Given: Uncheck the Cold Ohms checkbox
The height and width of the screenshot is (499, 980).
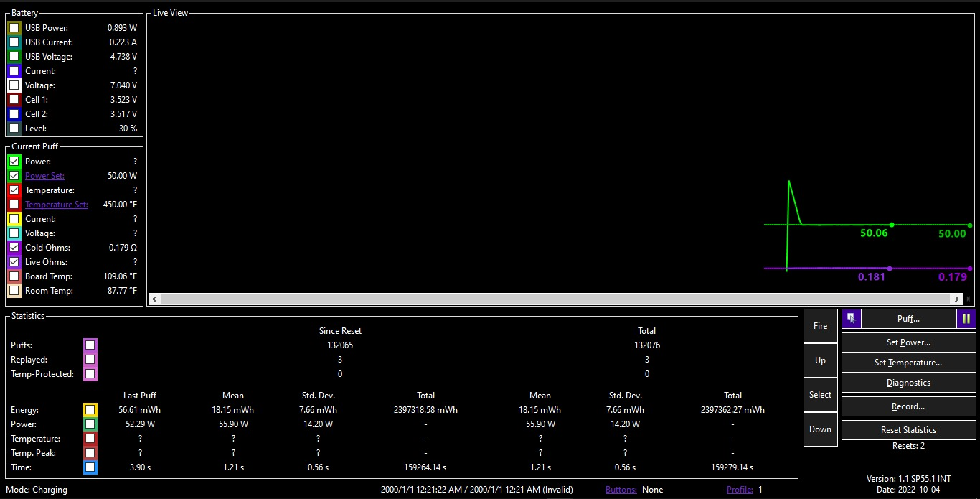Looking at the screenshot, I should click(x=14, y=248).
